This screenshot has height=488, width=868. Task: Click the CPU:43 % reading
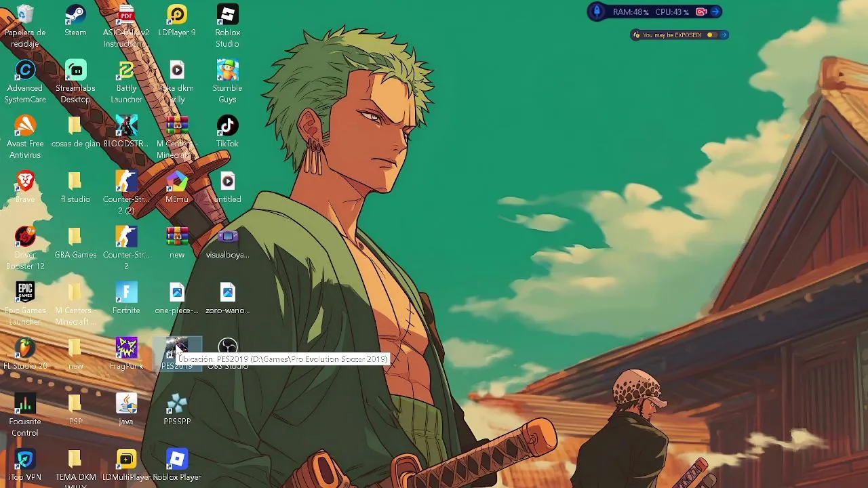(671, 12)
